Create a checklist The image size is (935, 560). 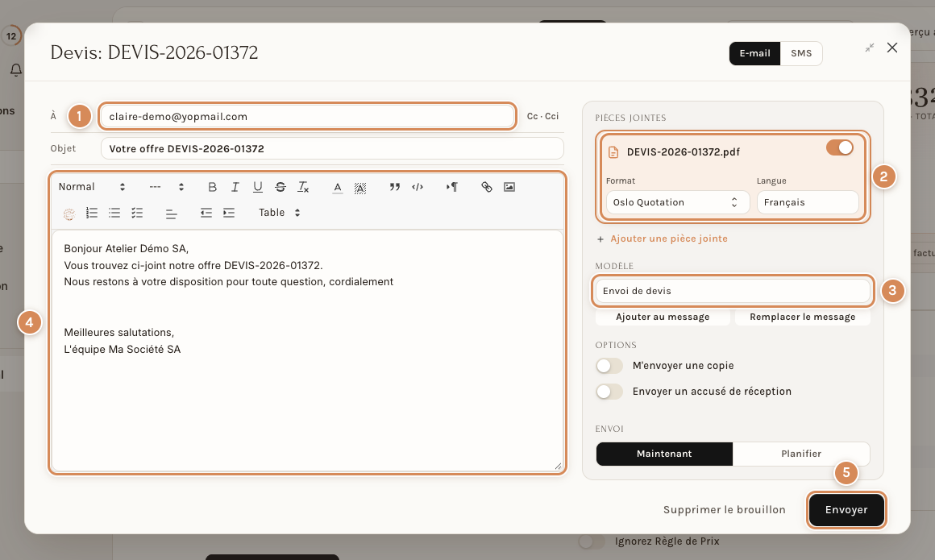pos(137,213)
